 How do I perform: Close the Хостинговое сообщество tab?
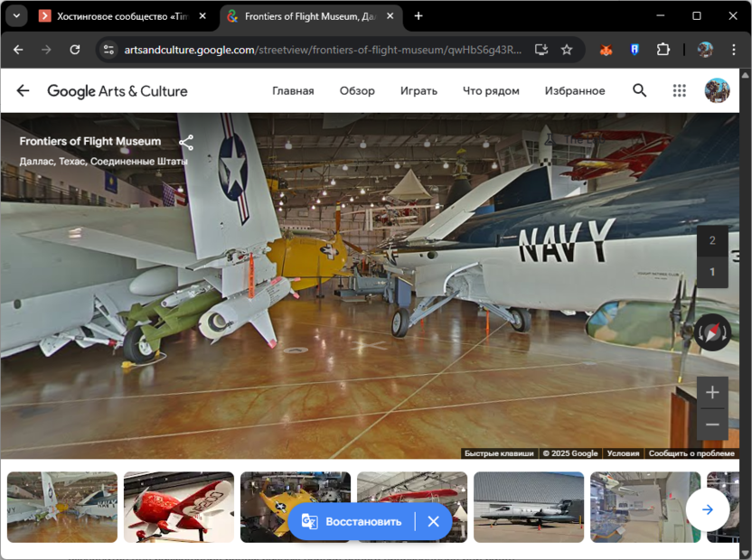(202, 16)
